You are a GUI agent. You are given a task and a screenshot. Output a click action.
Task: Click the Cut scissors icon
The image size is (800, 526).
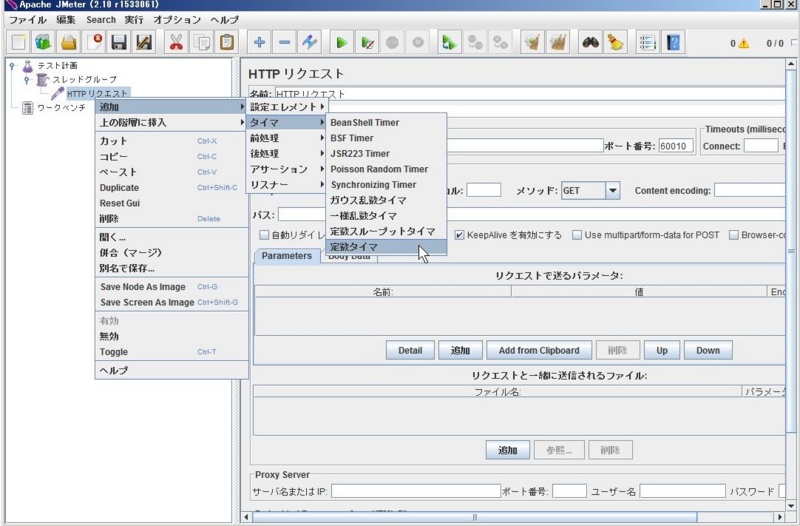pos(176,42)
